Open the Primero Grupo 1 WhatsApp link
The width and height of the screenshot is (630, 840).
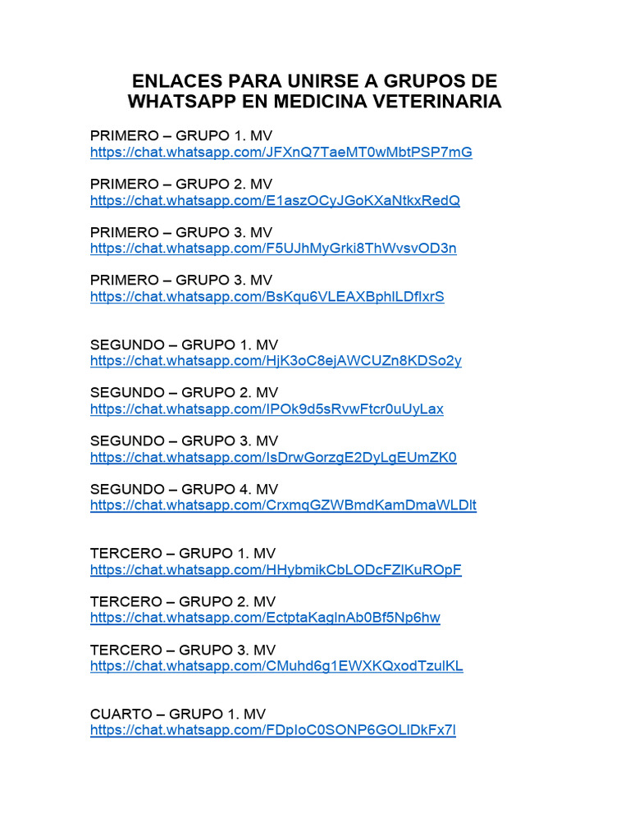[281, 152]
